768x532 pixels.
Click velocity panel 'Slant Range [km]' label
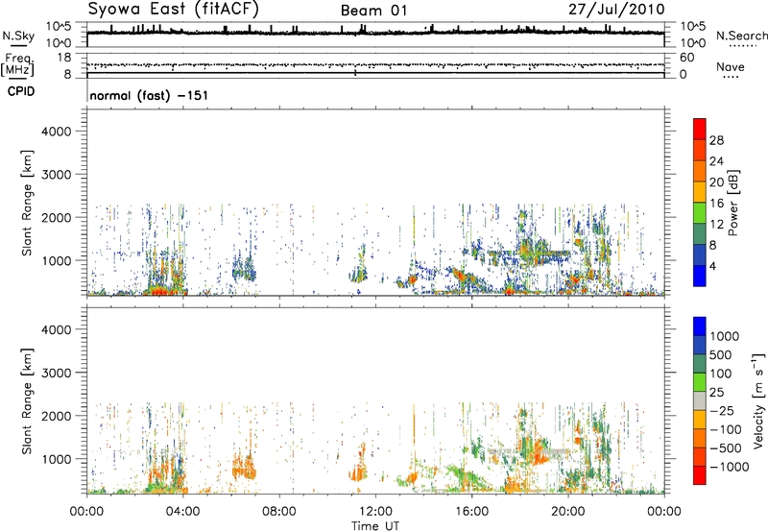27,401
